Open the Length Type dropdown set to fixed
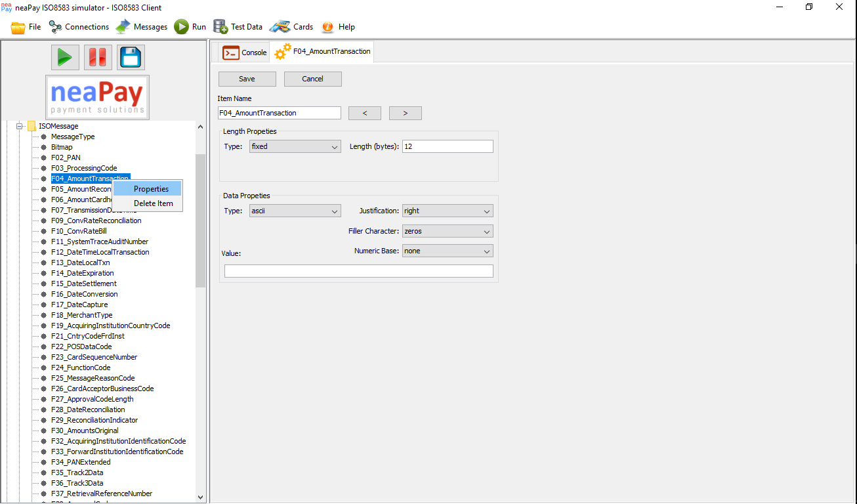Image resolution: width=857 pixels, height=504 pixels. 295,146
